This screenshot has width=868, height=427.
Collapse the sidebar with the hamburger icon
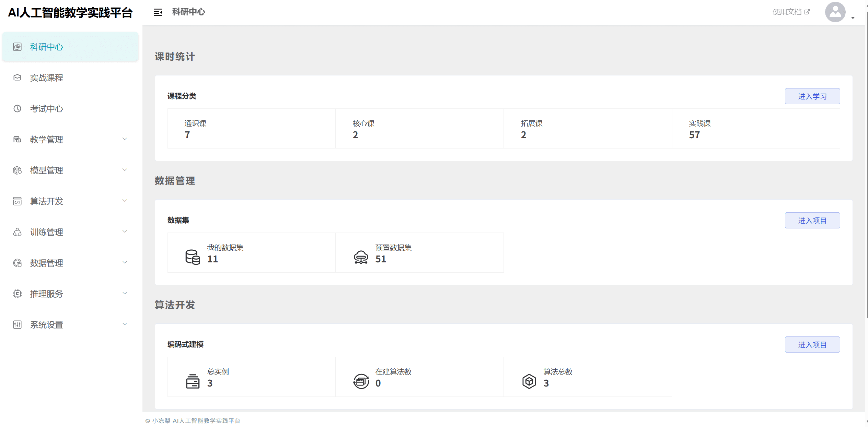(158, 12)
